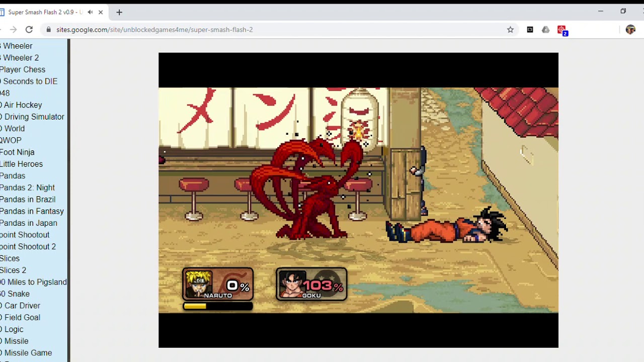Visit the Little Heroes game page
Screen dimensions: 644x362
click(x=21, y=164)
